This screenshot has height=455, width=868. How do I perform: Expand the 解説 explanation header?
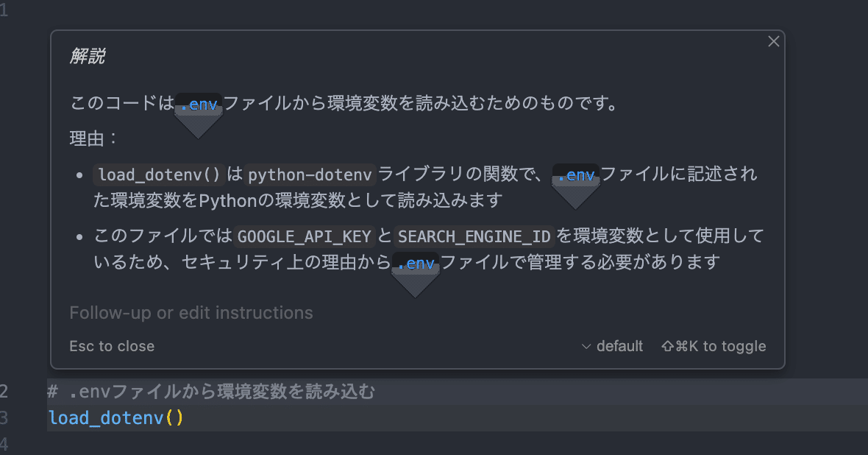(88, 55)
